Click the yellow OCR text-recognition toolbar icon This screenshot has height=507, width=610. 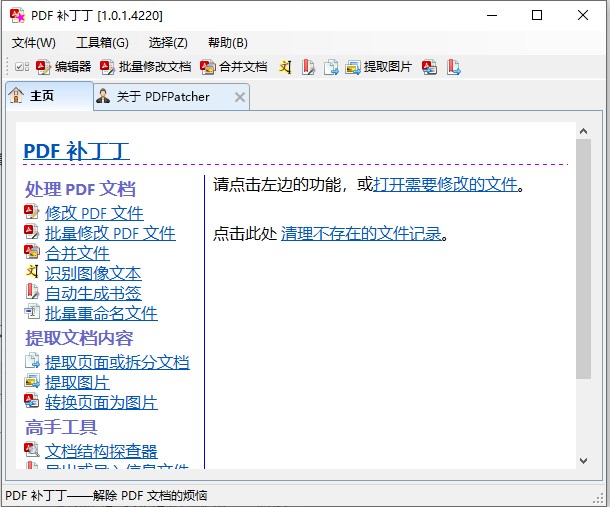(x=286, y=67)
